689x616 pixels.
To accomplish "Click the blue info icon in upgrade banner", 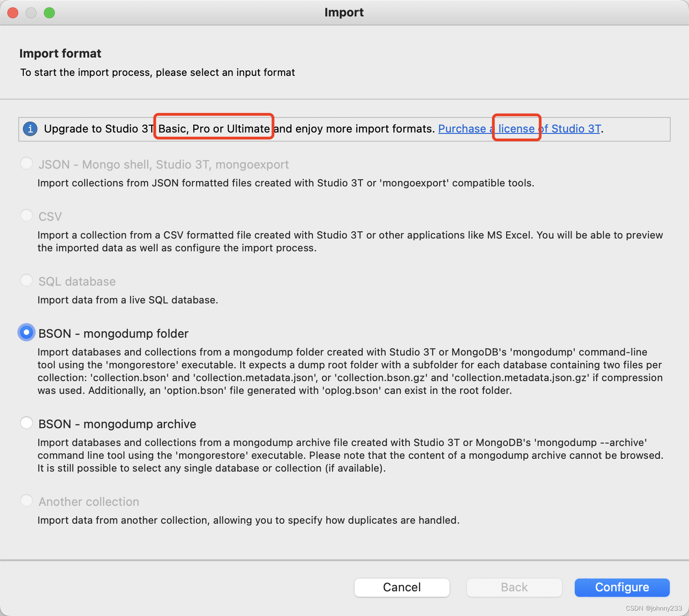I will 30,129.
